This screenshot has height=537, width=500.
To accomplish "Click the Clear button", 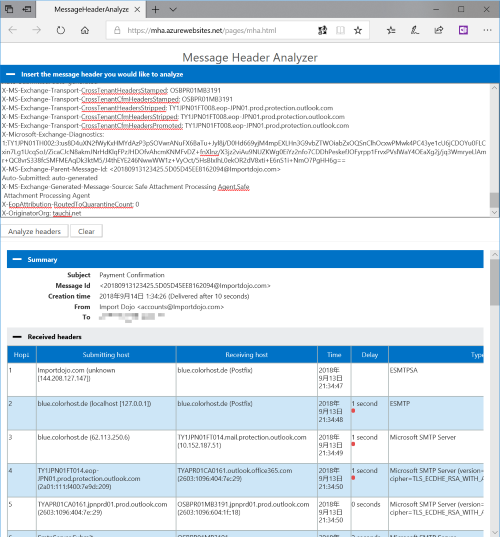I will [86, 232].
